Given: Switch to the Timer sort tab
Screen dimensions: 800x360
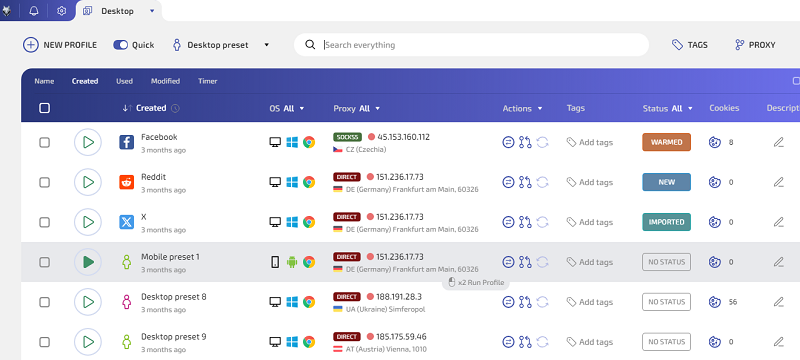Looking at the screenshot, I should click(x=208, y=81).
